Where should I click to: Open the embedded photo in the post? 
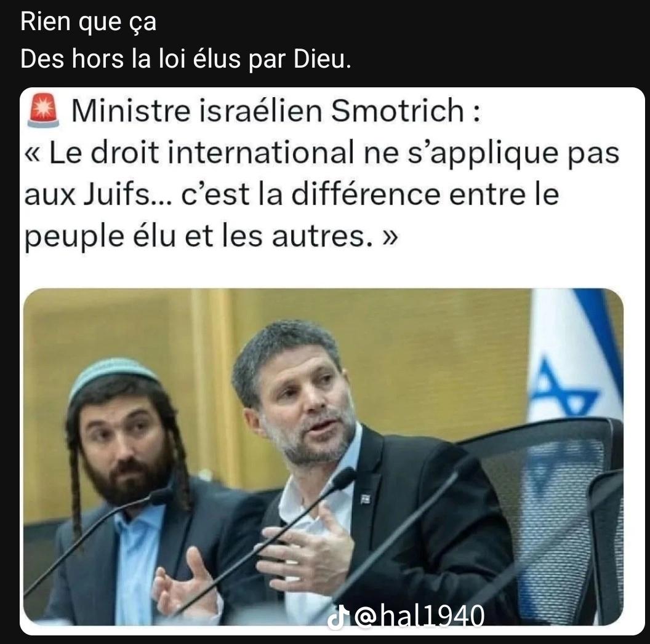323,457
